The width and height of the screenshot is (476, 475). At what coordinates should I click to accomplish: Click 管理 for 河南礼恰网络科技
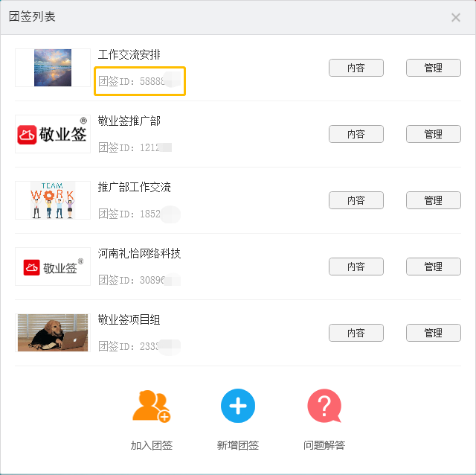tap(434, 267)
